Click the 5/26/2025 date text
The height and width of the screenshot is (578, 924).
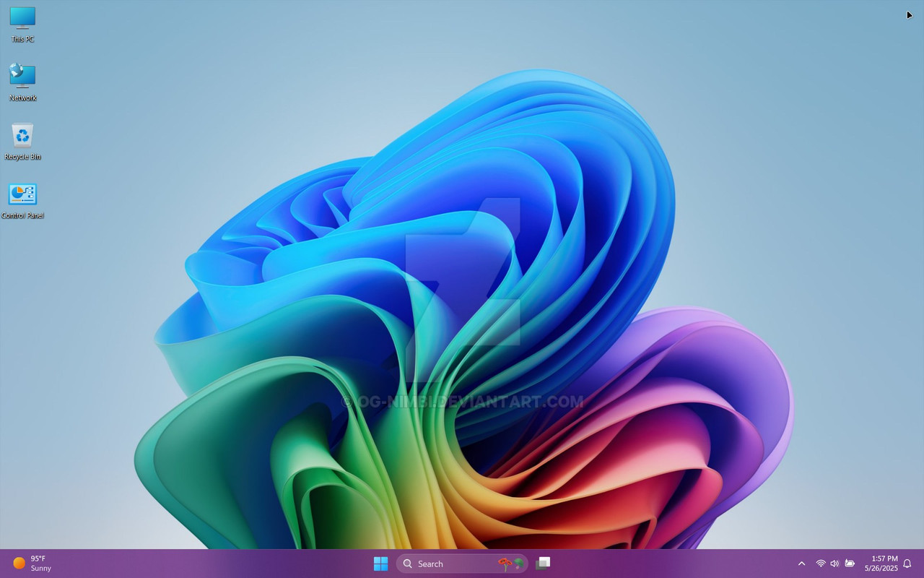pyautogui.click(x=881, y=569)
